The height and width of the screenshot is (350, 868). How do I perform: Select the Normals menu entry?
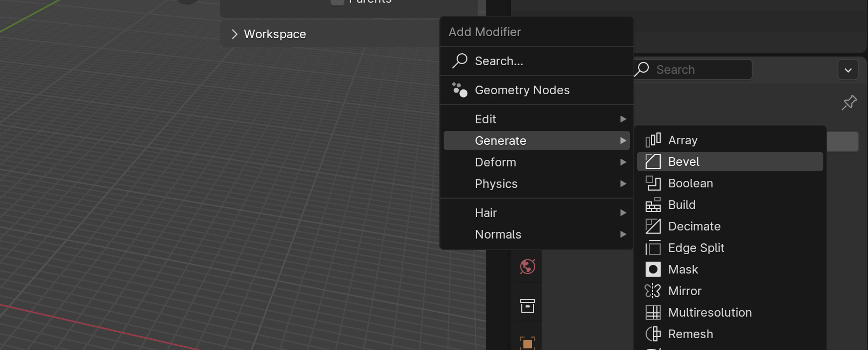[x=537, y=234]
